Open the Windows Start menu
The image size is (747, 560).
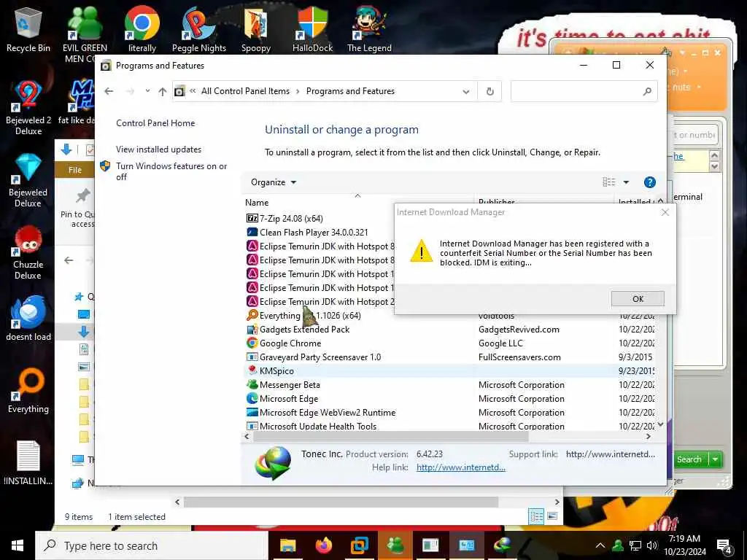point(18,545)
